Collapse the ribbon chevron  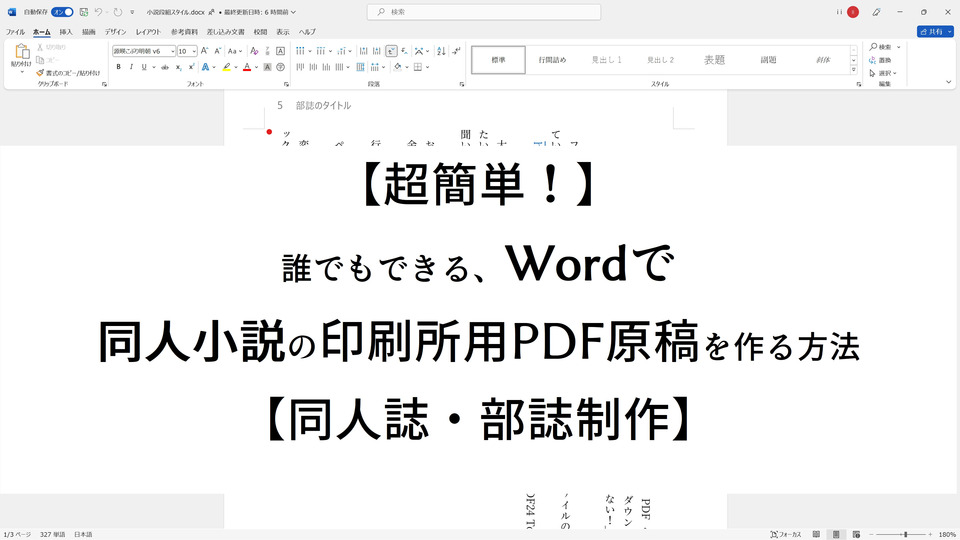(949, 82)
